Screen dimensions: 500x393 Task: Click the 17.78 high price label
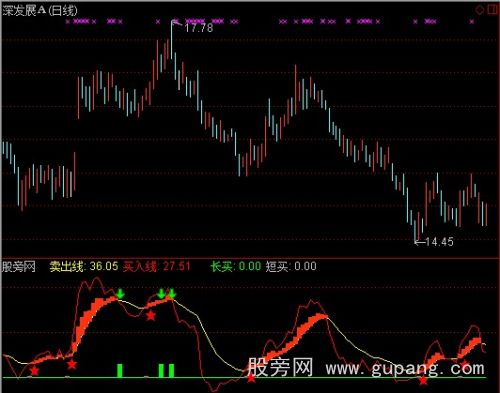coord(199,28)
